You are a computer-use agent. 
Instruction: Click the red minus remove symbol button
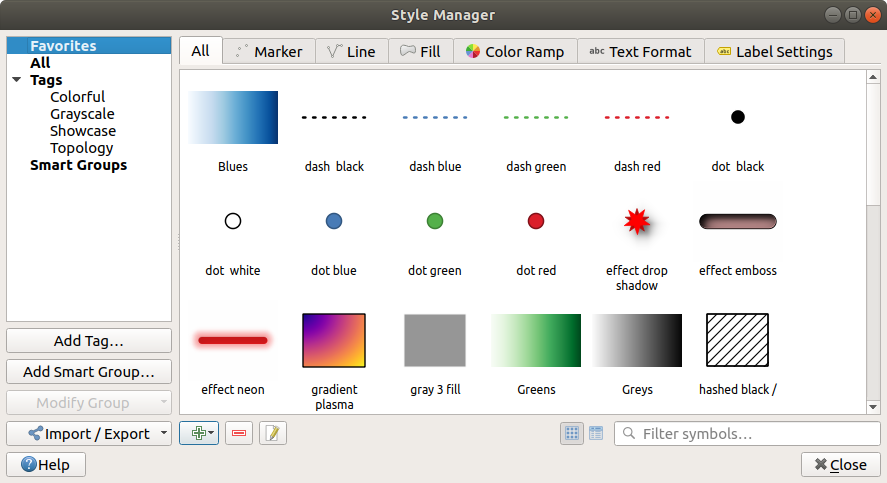tap(238, 433)
